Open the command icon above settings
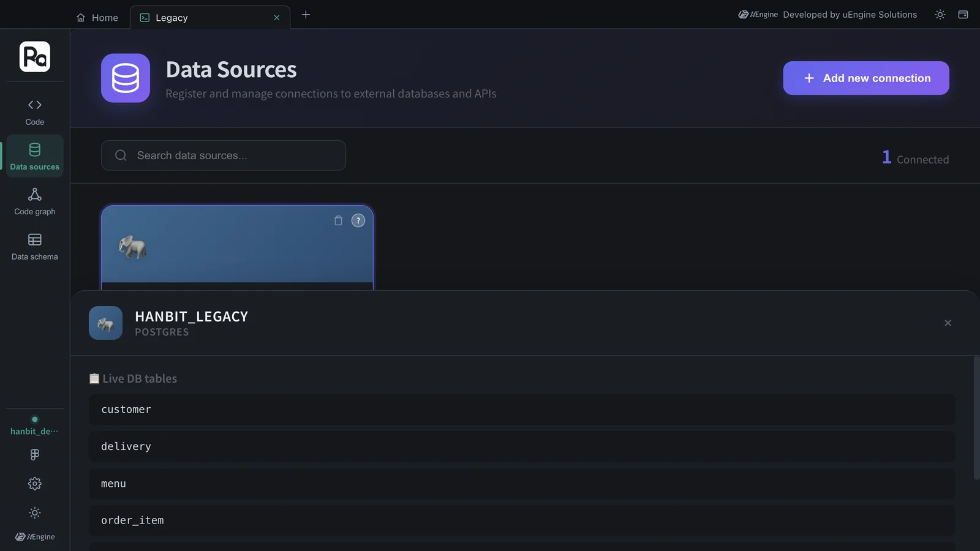 (x=35, y=454)
